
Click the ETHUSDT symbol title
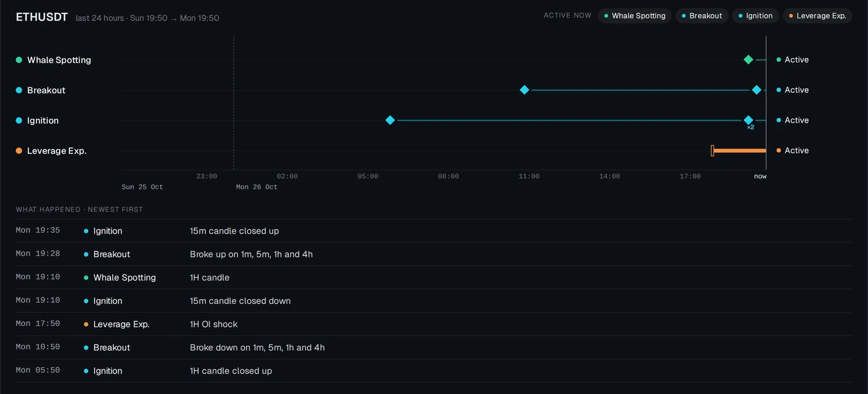42,17
